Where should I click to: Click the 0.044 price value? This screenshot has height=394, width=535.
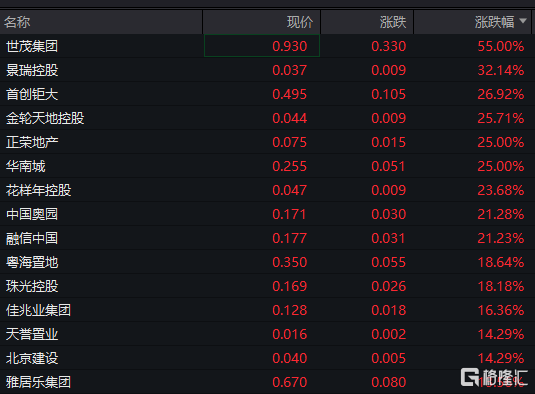pyautogui.click(x=290, y=118)
